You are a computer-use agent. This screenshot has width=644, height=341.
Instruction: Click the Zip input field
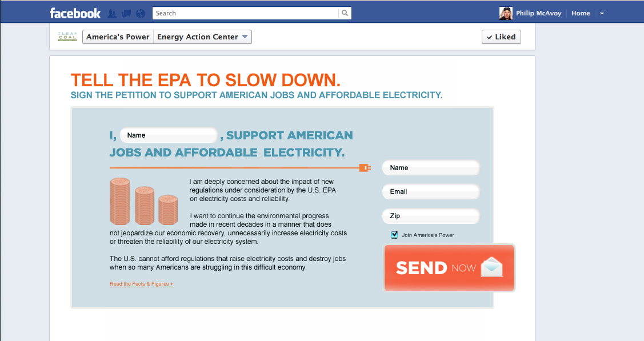pyautogui.click(x=431, y=216)
